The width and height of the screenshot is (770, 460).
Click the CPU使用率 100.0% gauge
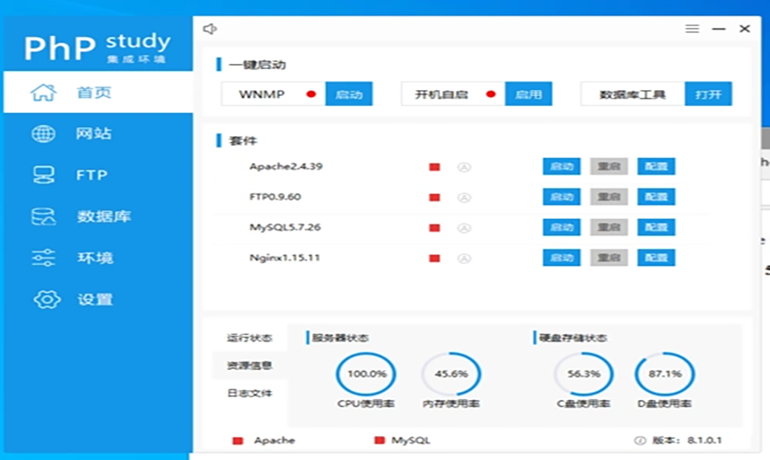pyautogui.click(x=366, y=374)
